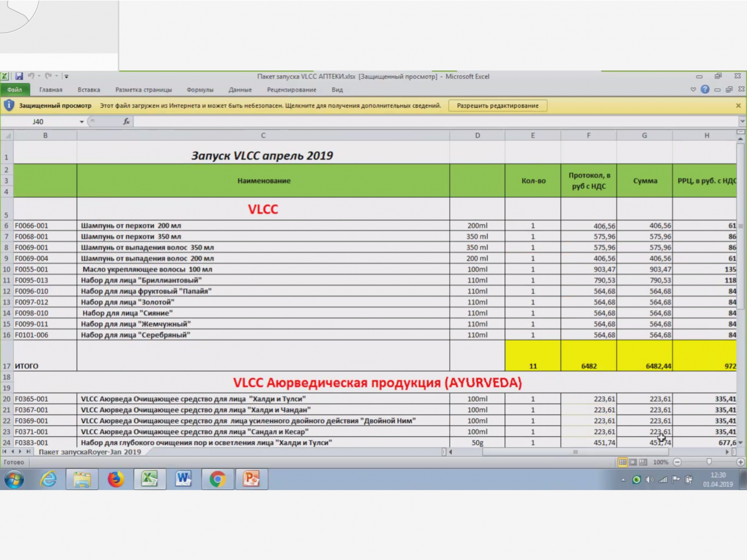Image resolution: width=747 pixels, height=560 pixels.
Task: Switch to the Рецензирование tab
Action: pos(292,90)
